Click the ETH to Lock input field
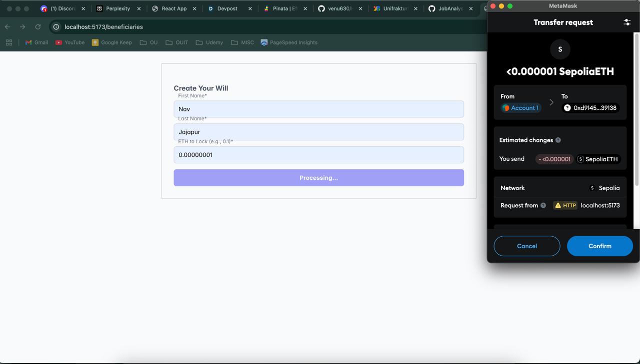This screenshot has width=640, height=364. coord(318,155)
